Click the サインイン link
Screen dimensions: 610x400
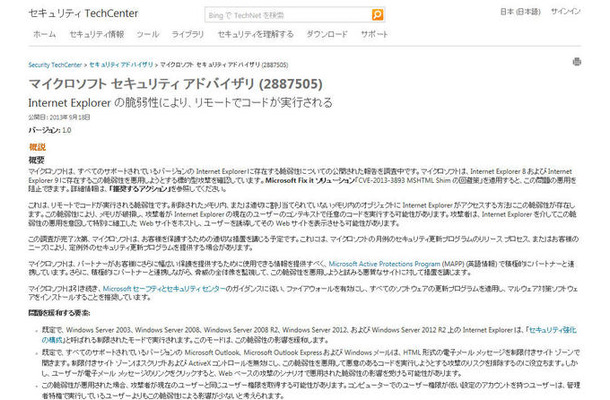[565, 12]
